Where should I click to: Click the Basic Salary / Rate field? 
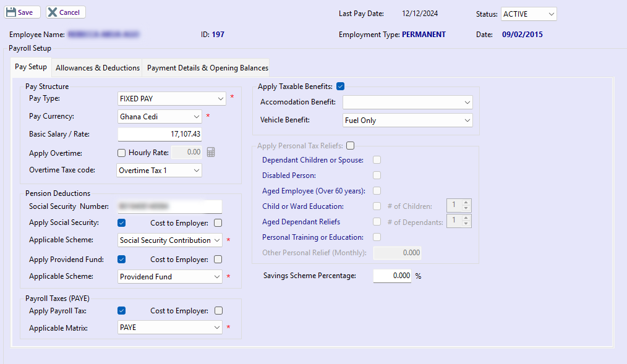click(x=160, y=134)
